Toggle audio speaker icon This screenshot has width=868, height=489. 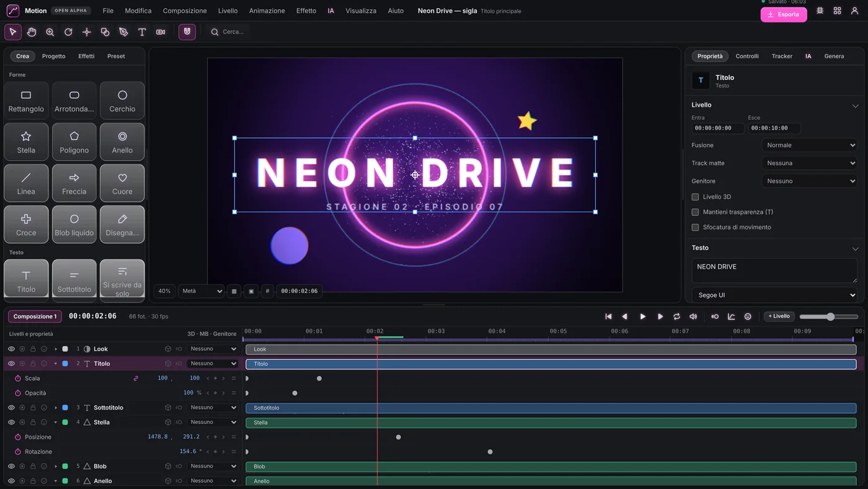point(693,316)
